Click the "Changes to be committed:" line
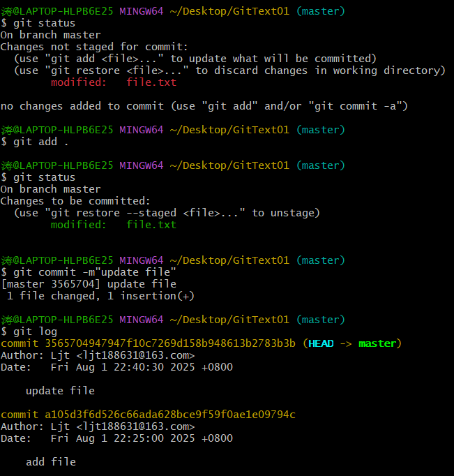 click(75, 201)
